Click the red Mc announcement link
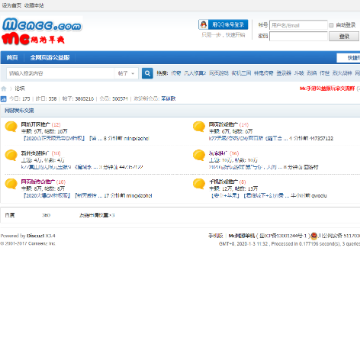The image size is (360, 360). point(327,89)
